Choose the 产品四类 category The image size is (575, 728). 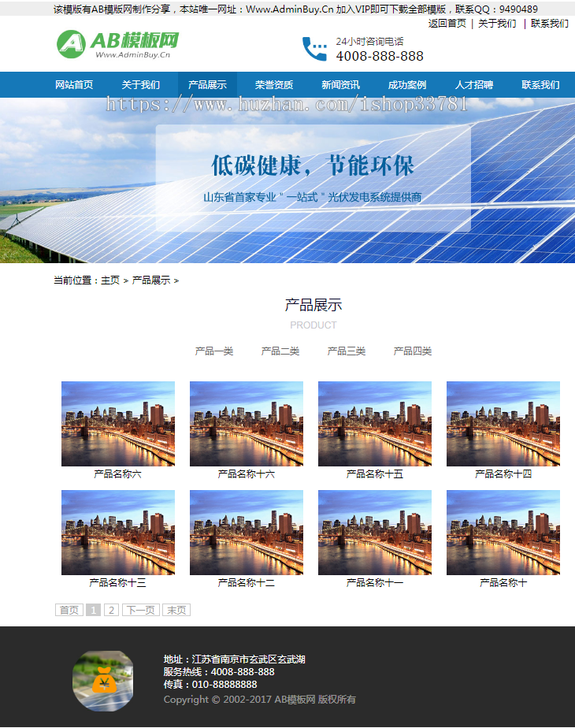(x=413, y=351)
